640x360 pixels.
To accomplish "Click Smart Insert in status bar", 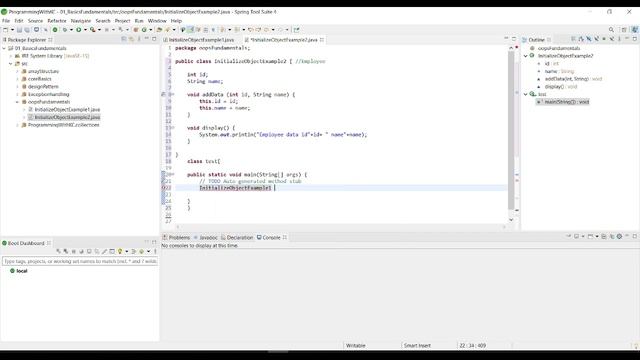I will click(417, 346).
